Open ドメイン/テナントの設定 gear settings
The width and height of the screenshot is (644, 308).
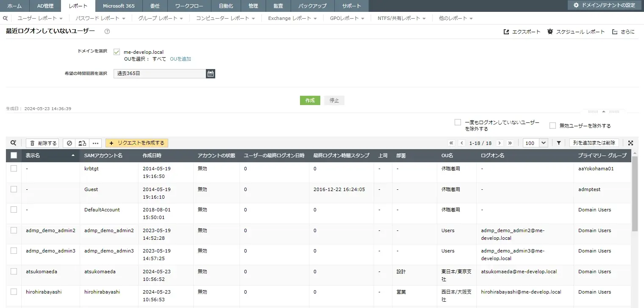[604, 5]
